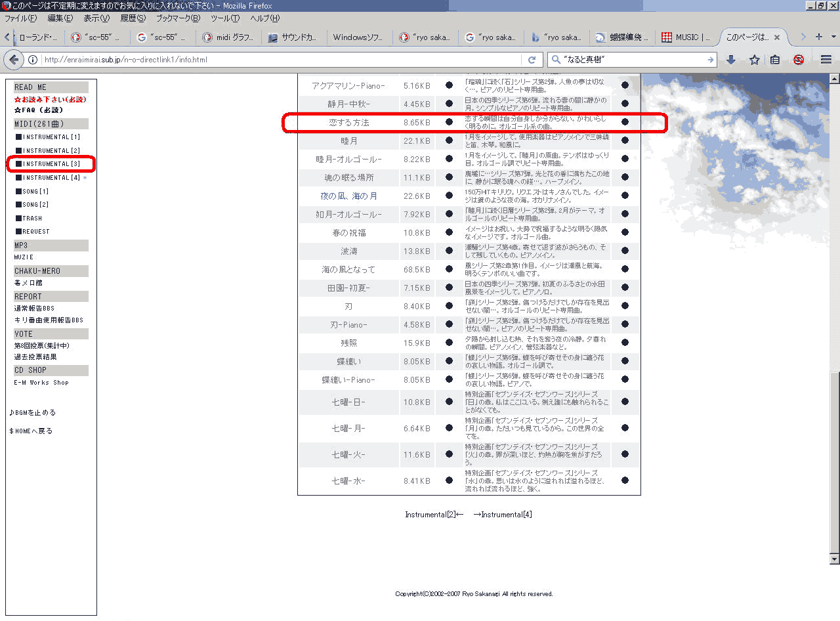Open the red blocked-sign extension icon
840x621 pixels.
pos(799,60)
